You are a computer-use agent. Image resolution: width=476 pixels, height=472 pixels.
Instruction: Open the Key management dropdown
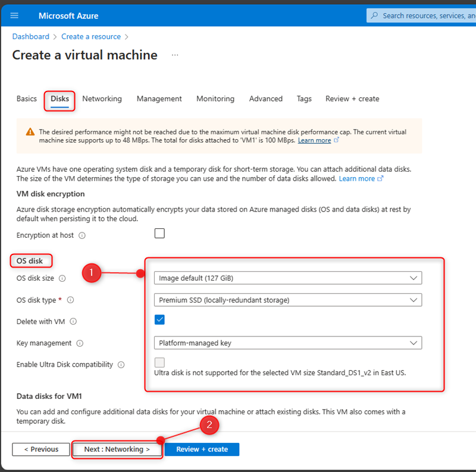[287, 343]
